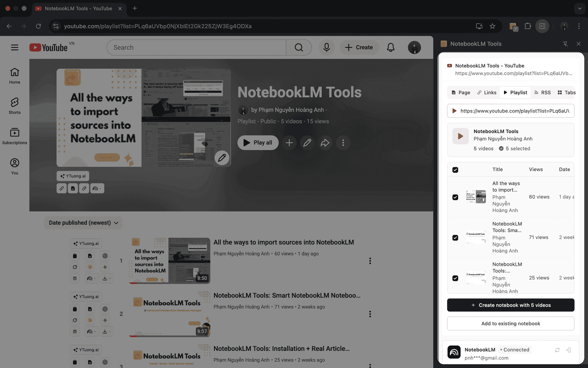The width and height of the screenshot is (588, 368).
Task: Uncheck the NotebookLM Tools: Sma... video checkbox
Action: [455, 238]
